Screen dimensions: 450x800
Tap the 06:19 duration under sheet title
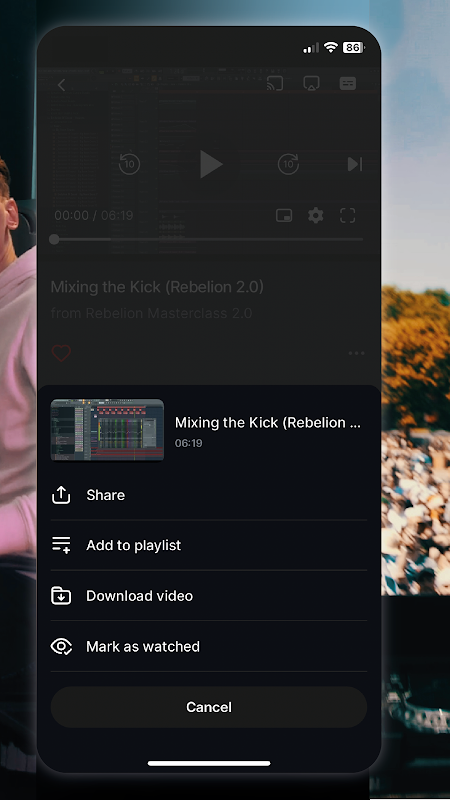[x=189, y=443]
